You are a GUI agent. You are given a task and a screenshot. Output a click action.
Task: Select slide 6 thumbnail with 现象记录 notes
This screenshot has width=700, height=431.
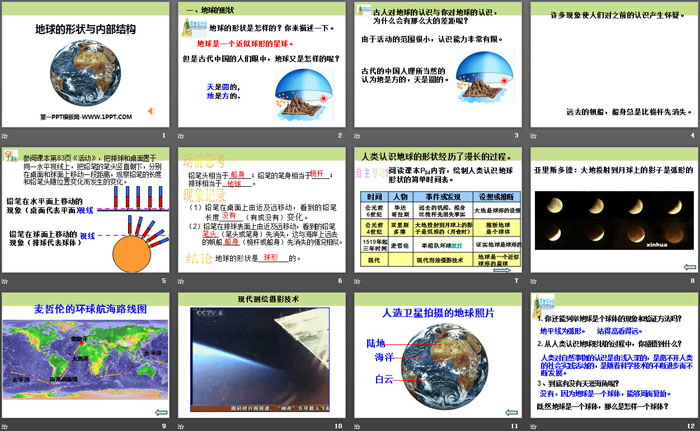pos(262,210)
